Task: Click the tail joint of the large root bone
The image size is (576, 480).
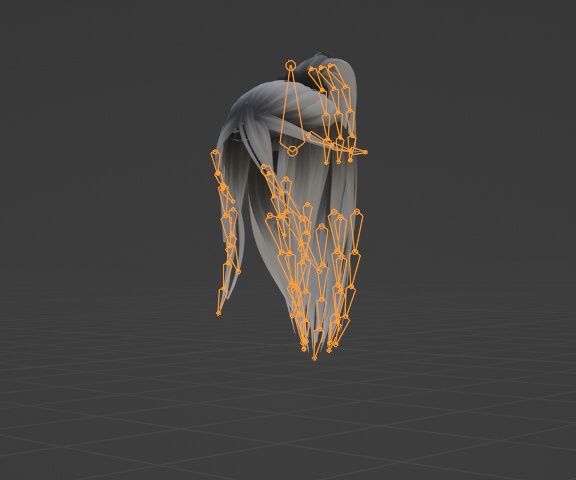Action: 292,151
